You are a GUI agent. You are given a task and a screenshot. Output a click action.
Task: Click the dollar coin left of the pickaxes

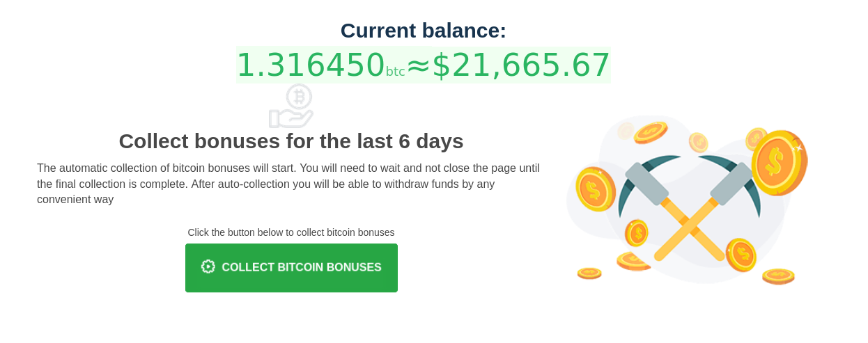tap(596, 189)
